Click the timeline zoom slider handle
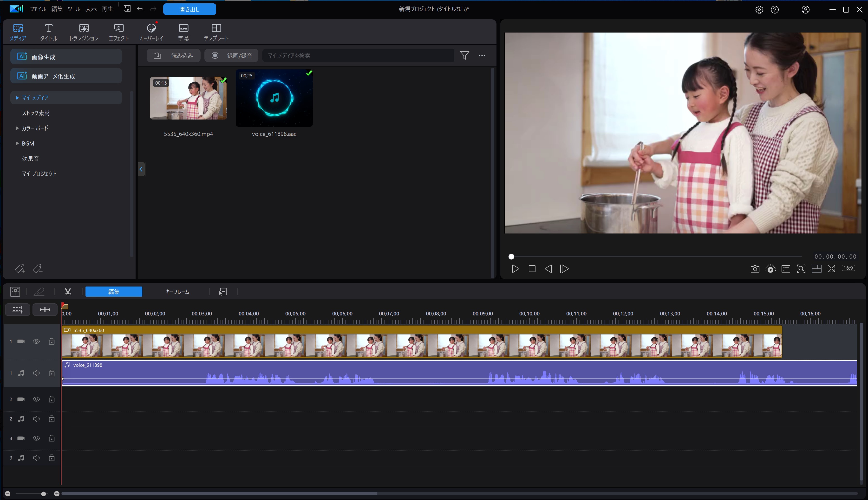The width and height of the screenshot is (868, 500). (x=44, y=494)
